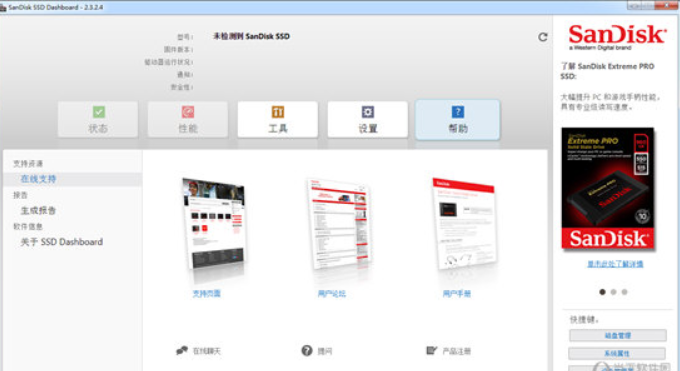680x371 pixels.
Task: Select the second carousel dot
Action: point(613,292)
